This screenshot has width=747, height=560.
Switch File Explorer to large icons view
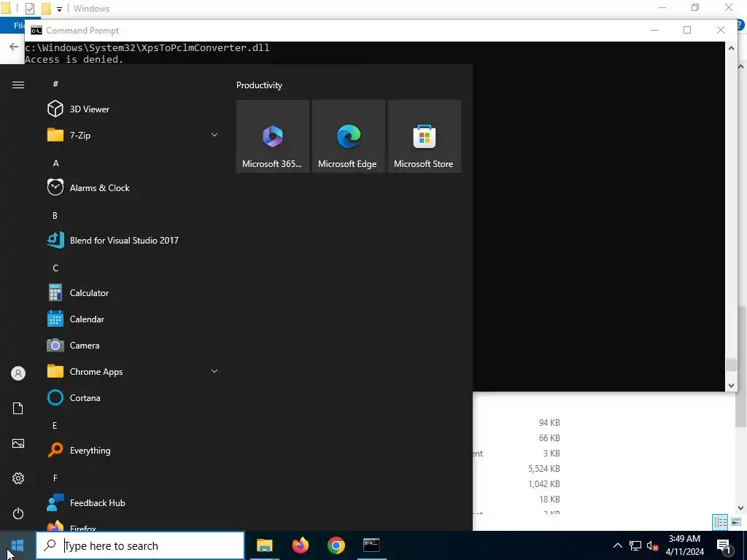(736, 522)
